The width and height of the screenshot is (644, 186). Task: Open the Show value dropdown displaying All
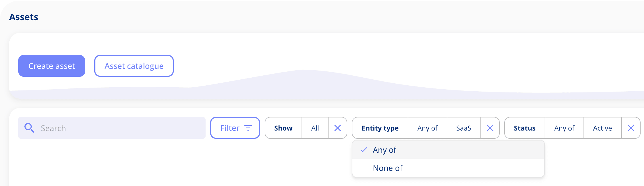point(315,128)
